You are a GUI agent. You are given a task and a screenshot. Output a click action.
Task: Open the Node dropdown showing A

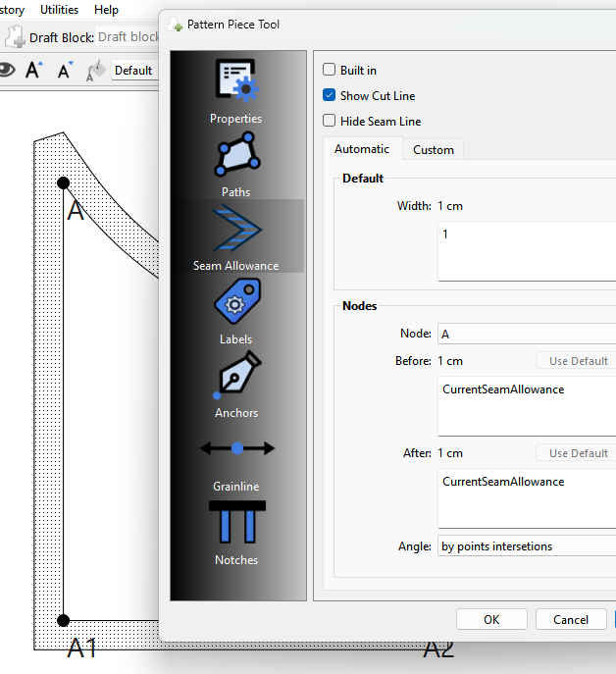click(x=526, y=335)
